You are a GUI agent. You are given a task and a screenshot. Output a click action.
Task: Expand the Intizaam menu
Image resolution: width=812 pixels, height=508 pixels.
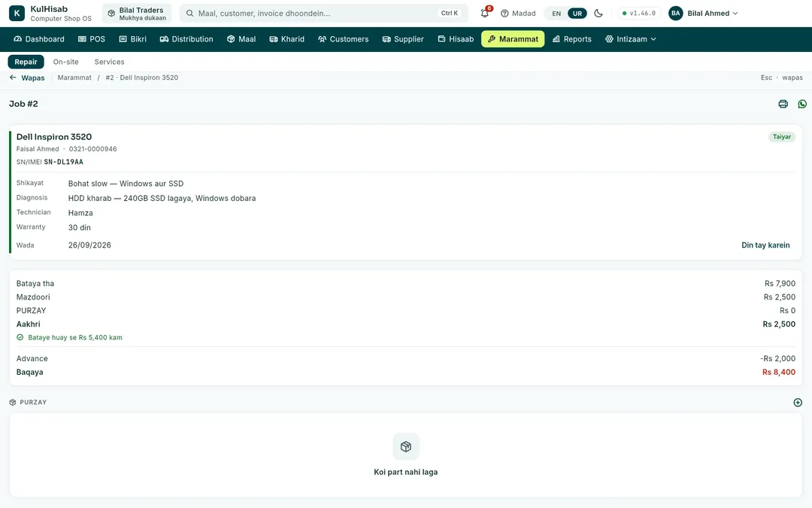coord(631,39)
